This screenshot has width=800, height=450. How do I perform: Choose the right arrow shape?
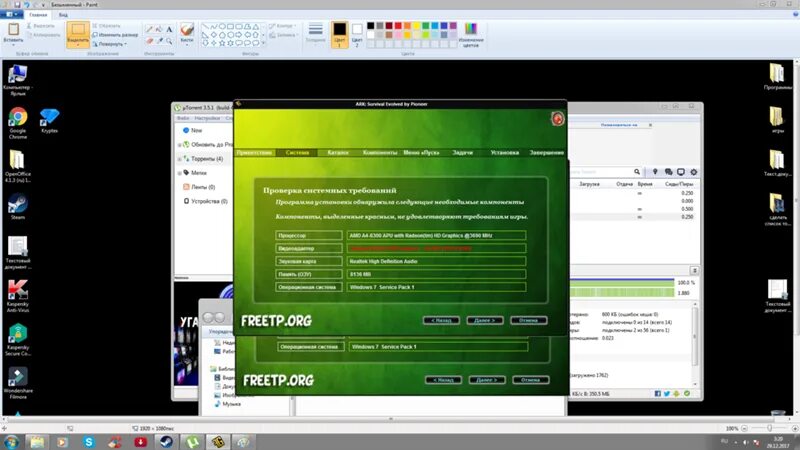[238, 35]
